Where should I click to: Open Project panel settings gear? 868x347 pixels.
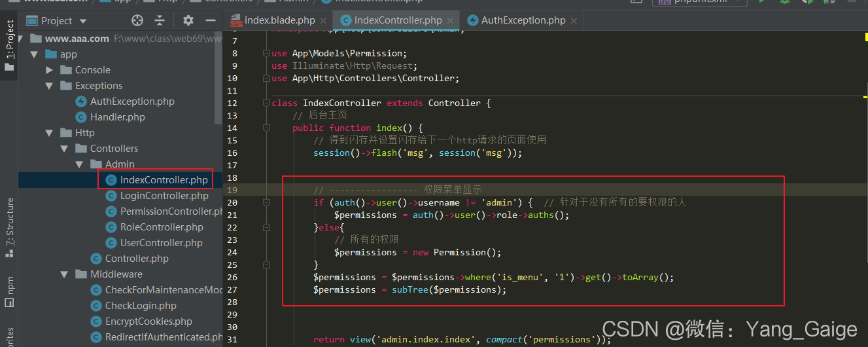188,20
